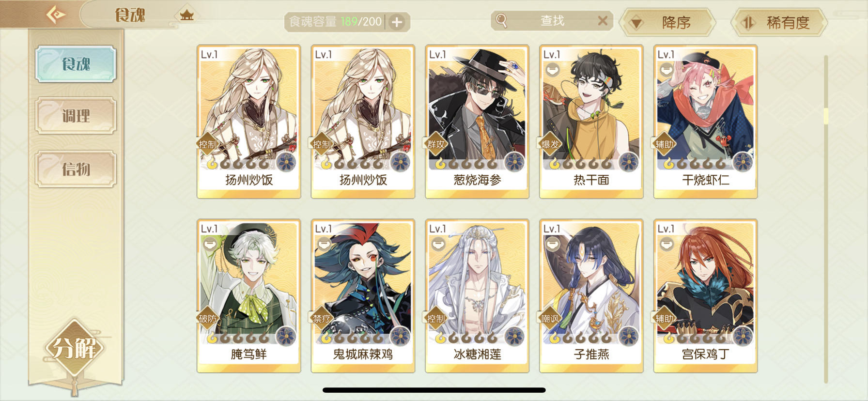
Task: Tap the plus icon to expand 食魂容量
Action: [397, 22]
